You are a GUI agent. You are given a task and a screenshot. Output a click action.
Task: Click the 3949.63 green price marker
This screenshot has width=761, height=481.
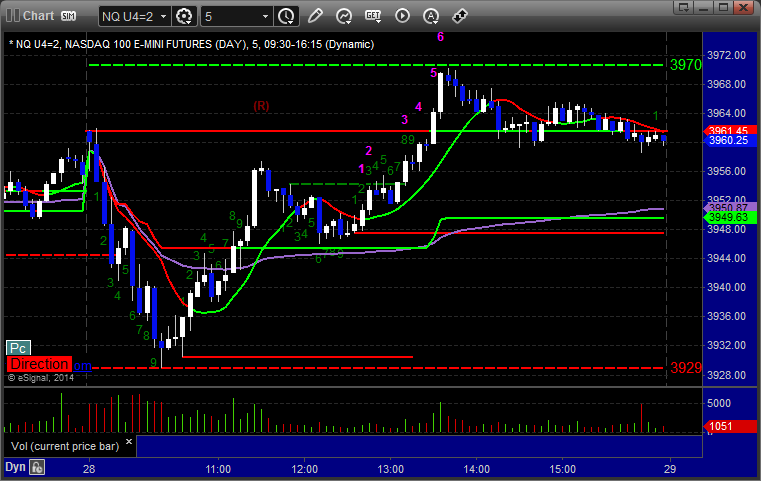[x=729, y=217]
